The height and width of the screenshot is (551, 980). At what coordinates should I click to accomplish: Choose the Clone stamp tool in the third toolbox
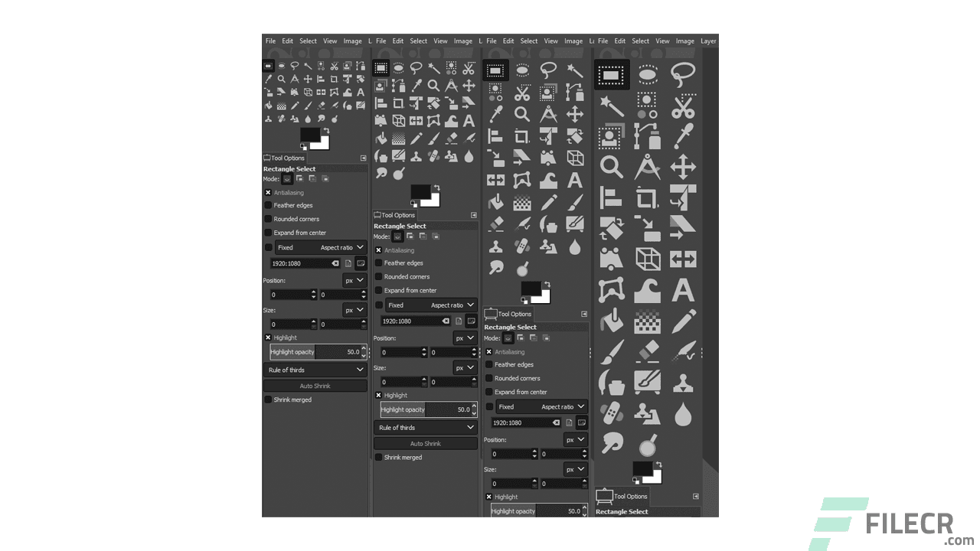[495, 246]
